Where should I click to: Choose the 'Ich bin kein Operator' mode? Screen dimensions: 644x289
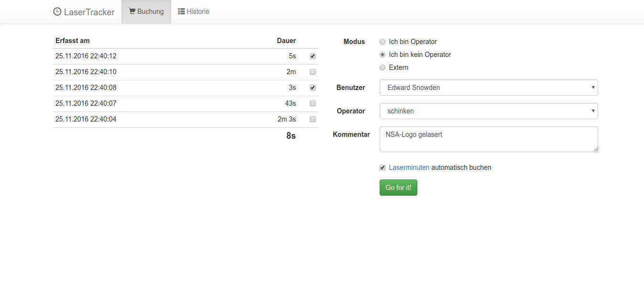click(x=382, y=55)
